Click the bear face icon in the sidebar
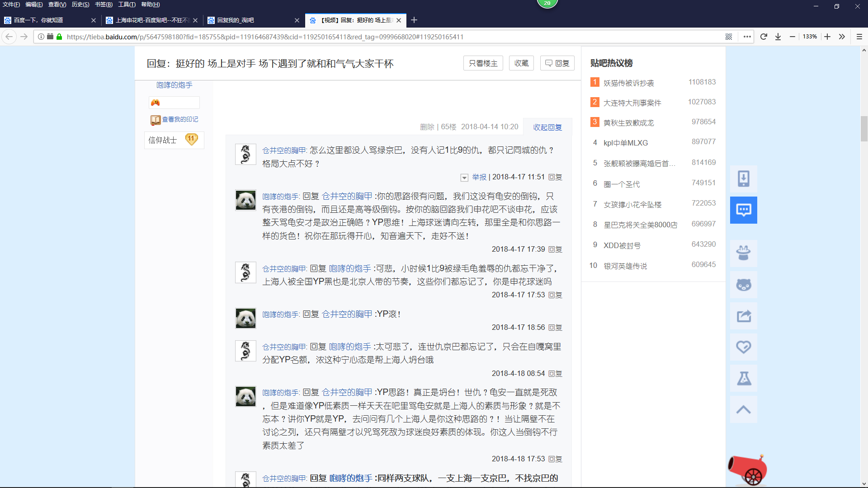Screen dimensions: 868x488 coord(744,285)
